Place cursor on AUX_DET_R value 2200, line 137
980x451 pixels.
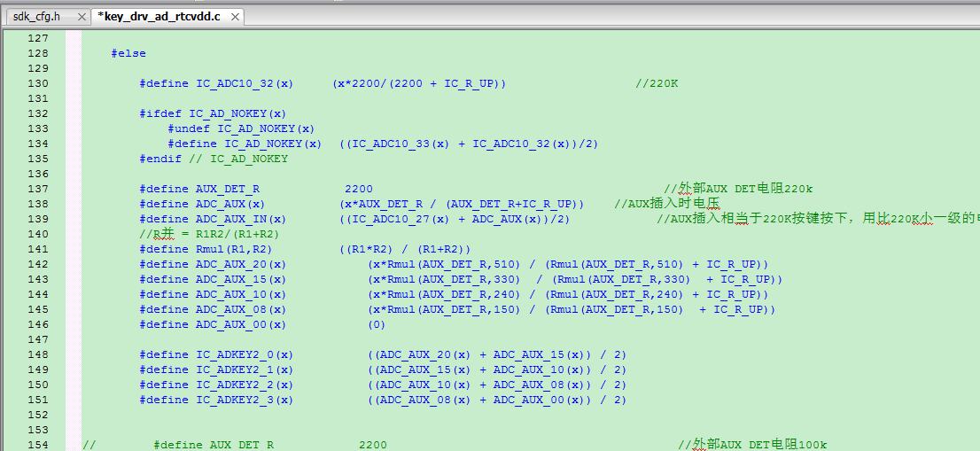pos(359,189)
